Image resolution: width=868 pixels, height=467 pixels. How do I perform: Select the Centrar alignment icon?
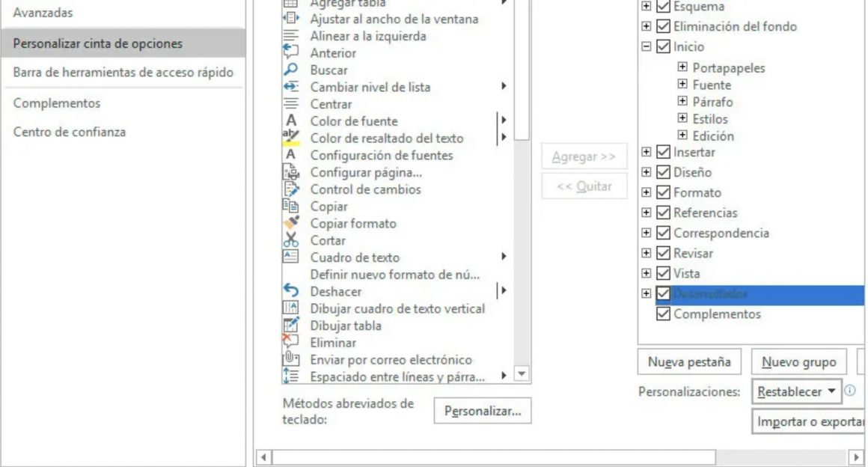click(x=292, y=104)
